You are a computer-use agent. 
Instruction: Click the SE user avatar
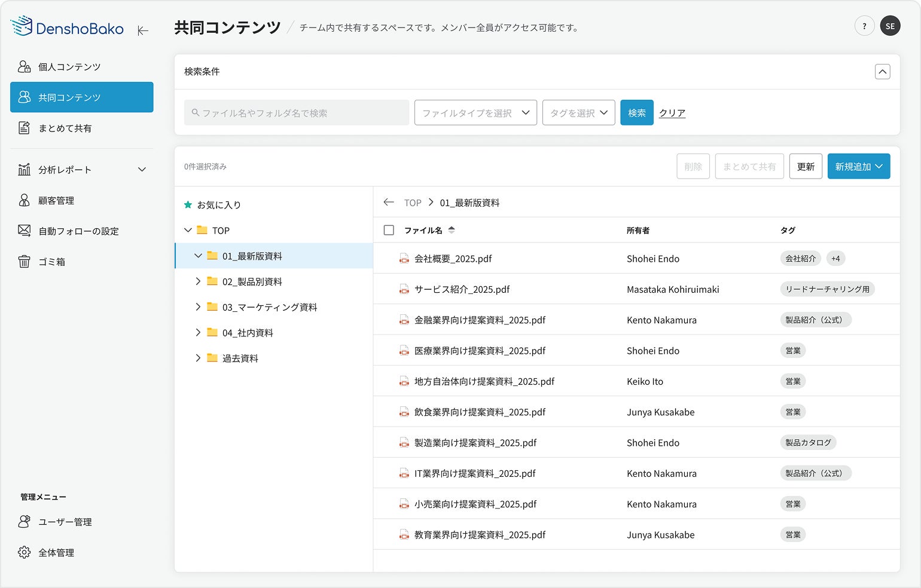890,26
